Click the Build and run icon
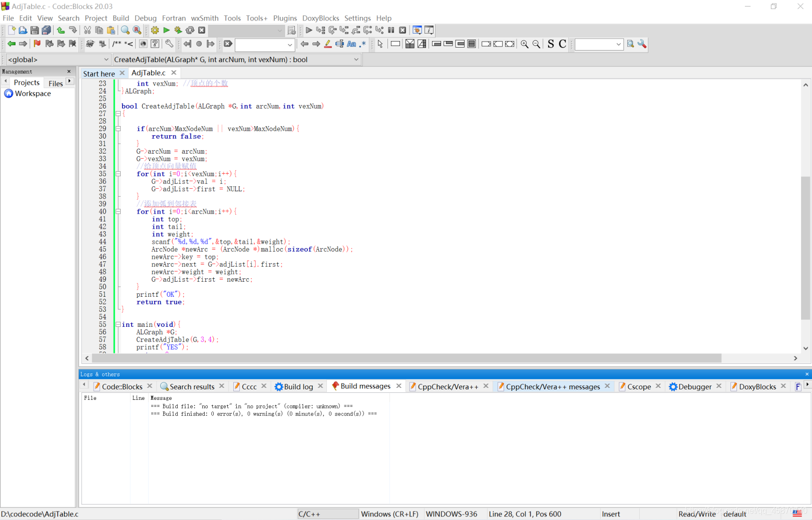Viewport: 812px width, 520px height. coord(178,31)
